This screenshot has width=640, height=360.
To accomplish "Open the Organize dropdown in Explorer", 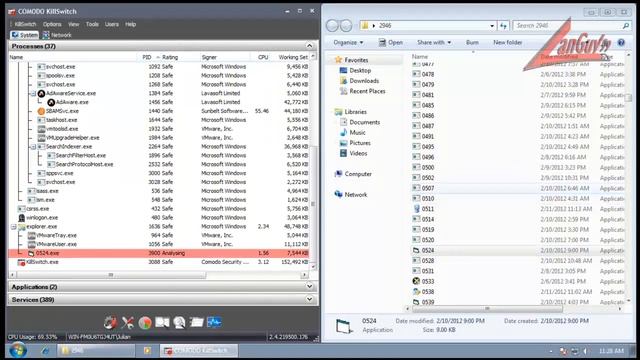I will (x=348, y=42).
